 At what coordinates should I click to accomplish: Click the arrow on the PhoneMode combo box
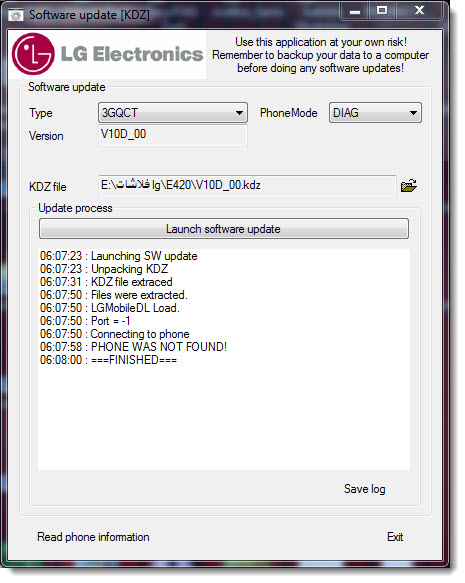pos(413,113)
